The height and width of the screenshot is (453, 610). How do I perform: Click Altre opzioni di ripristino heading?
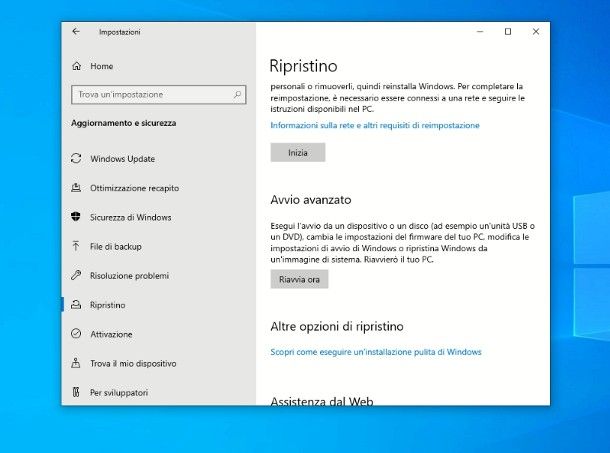[x=337, y=326]
